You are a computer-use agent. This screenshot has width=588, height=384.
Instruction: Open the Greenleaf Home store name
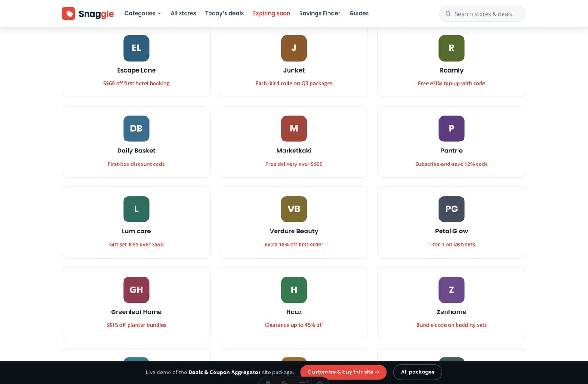tap(136, 312)
